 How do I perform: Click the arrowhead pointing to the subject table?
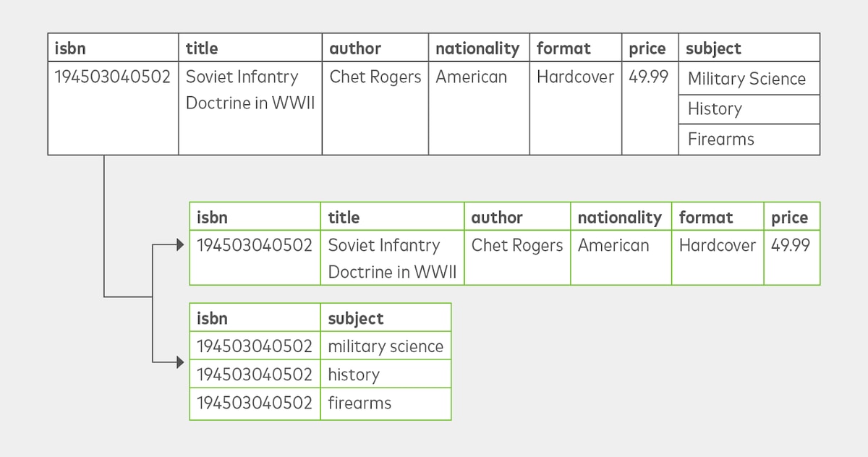181,361
